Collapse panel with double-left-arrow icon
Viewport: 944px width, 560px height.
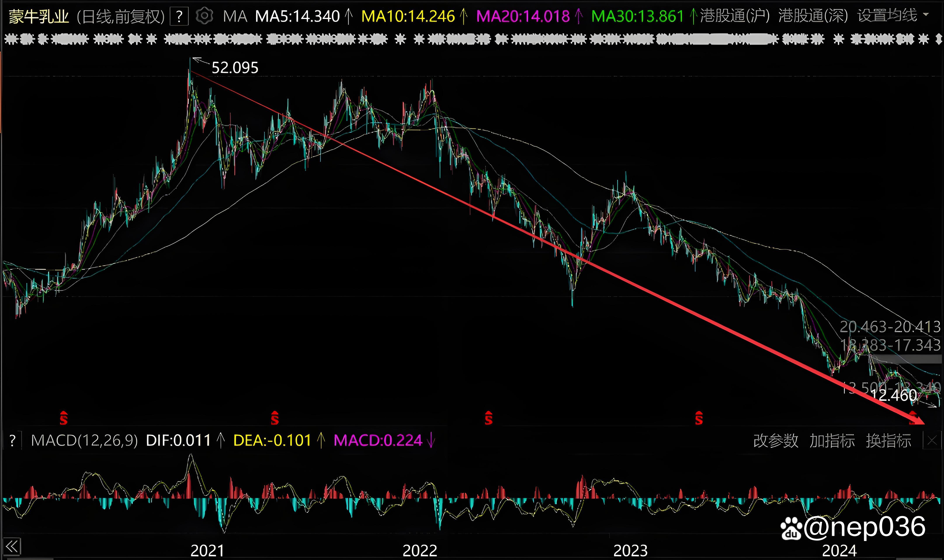(12, 546)
